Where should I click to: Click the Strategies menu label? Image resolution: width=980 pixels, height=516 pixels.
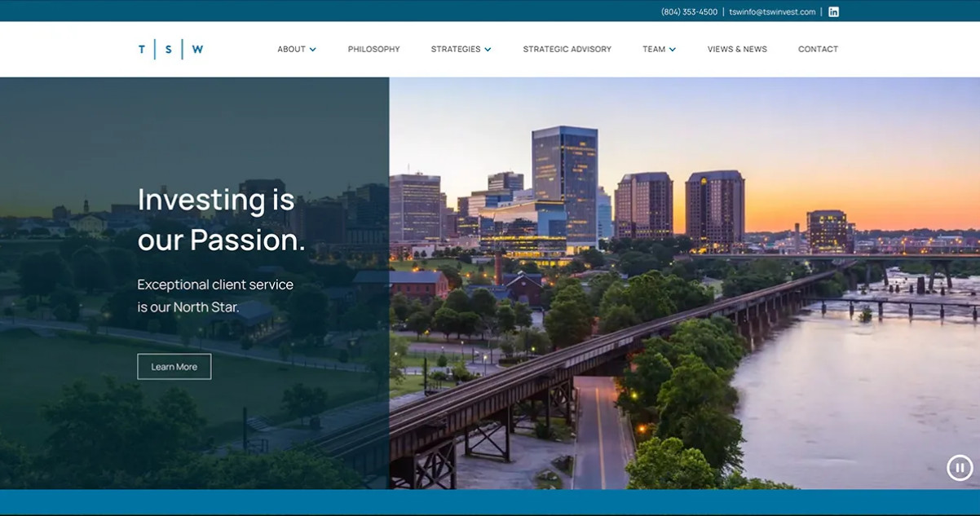click(x=456, y=49)
